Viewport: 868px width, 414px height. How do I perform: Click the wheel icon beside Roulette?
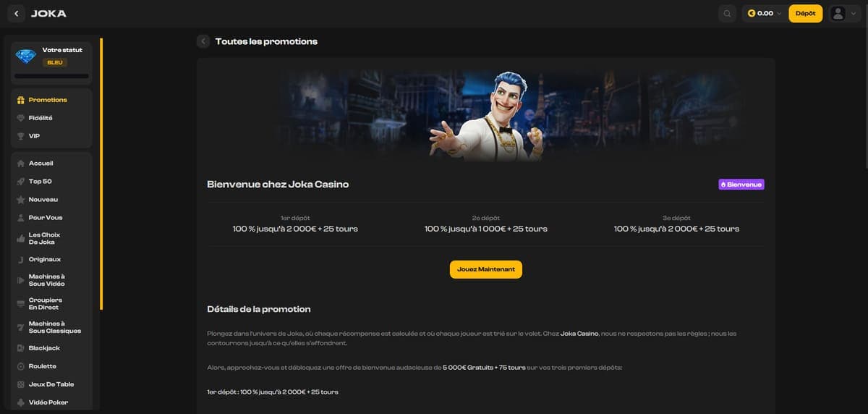20,366
